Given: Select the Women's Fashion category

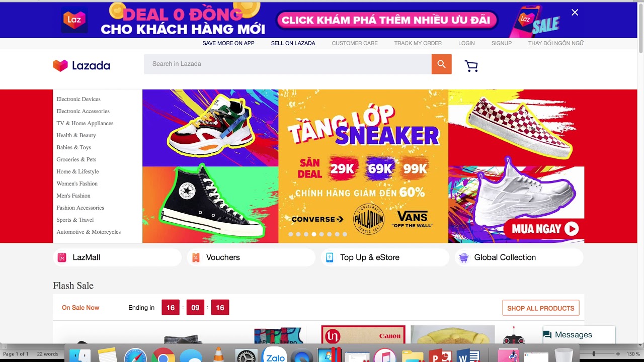Looking at the screenshot, I should 77,184.
